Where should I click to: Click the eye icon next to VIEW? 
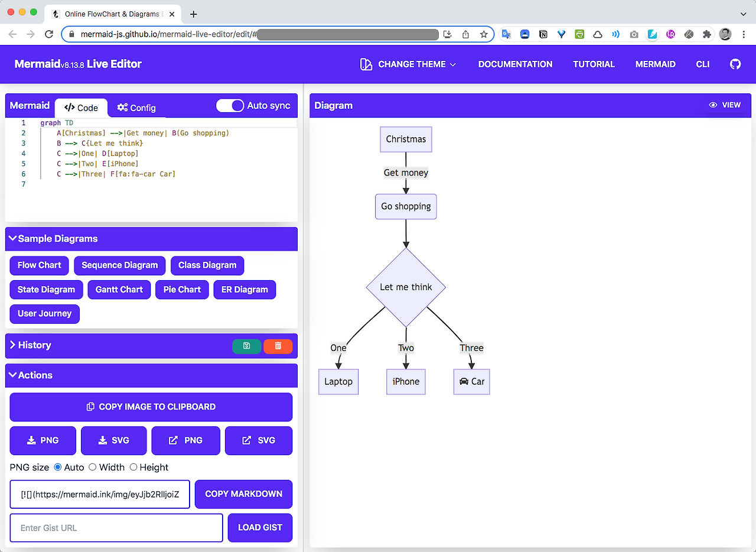pyautogui.click(x=713, y=105)
